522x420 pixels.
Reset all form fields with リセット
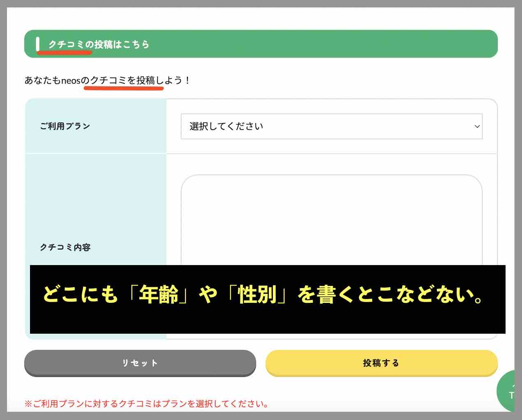[x=140, y=363]
